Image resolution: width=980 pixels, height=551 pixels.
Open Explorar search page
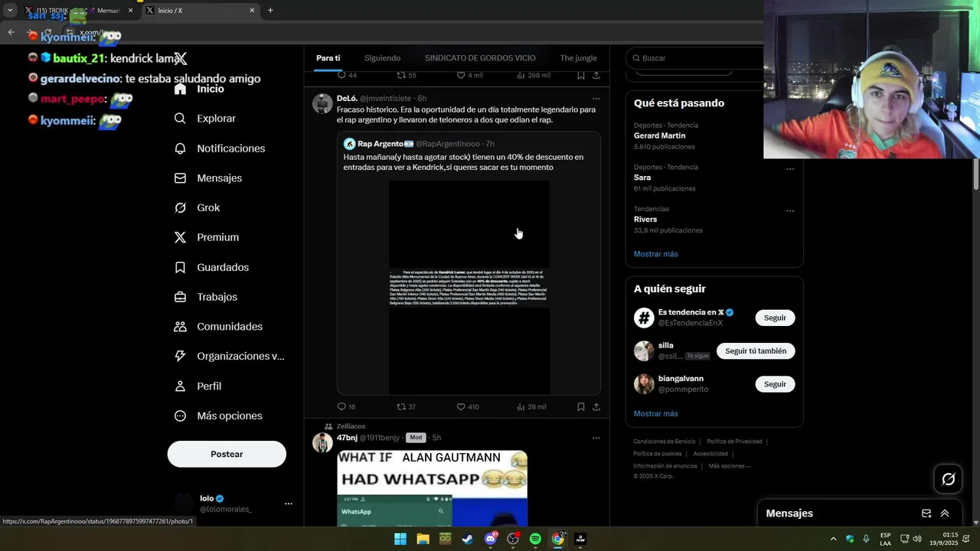[x=205, y=119]
